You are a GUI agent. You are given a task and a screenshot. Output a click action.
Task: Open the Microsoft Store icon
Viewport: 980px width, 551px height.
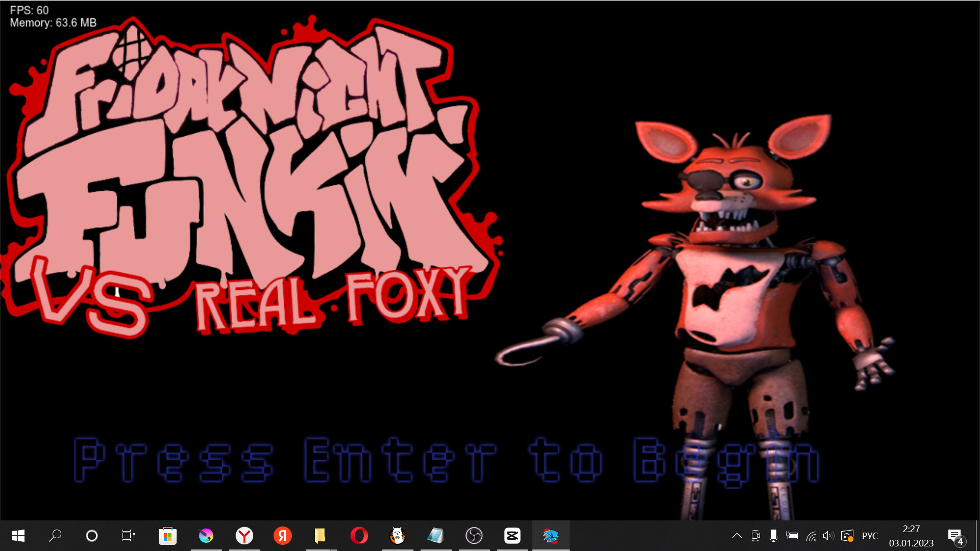(168, 536)
